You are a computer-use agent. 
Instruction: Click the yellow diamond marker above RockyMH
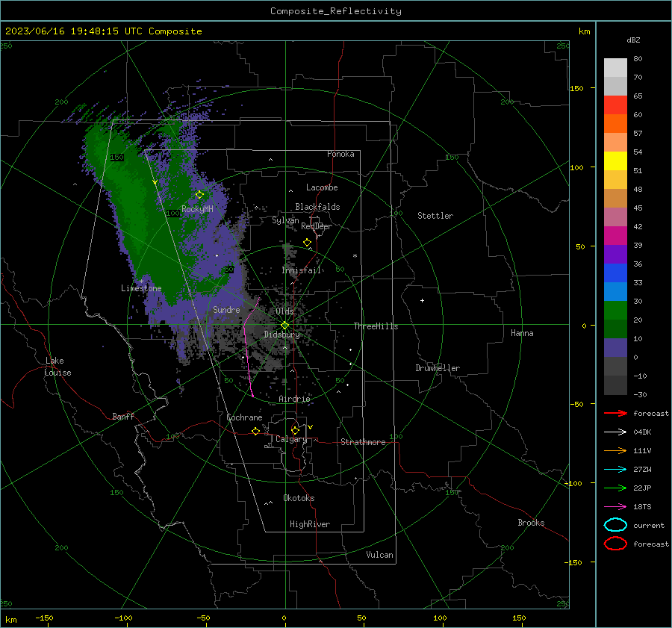click(x=199, y=195)
